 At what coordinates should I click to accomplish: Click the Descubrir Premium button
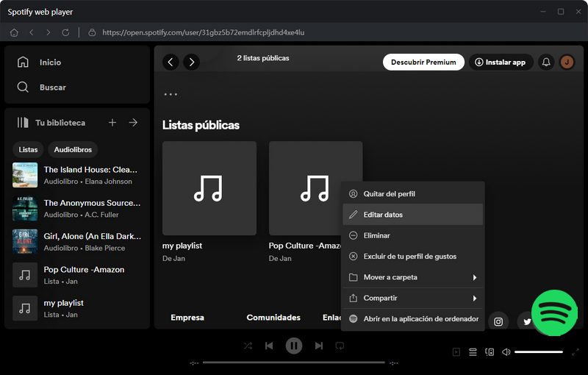click(423, 63)
